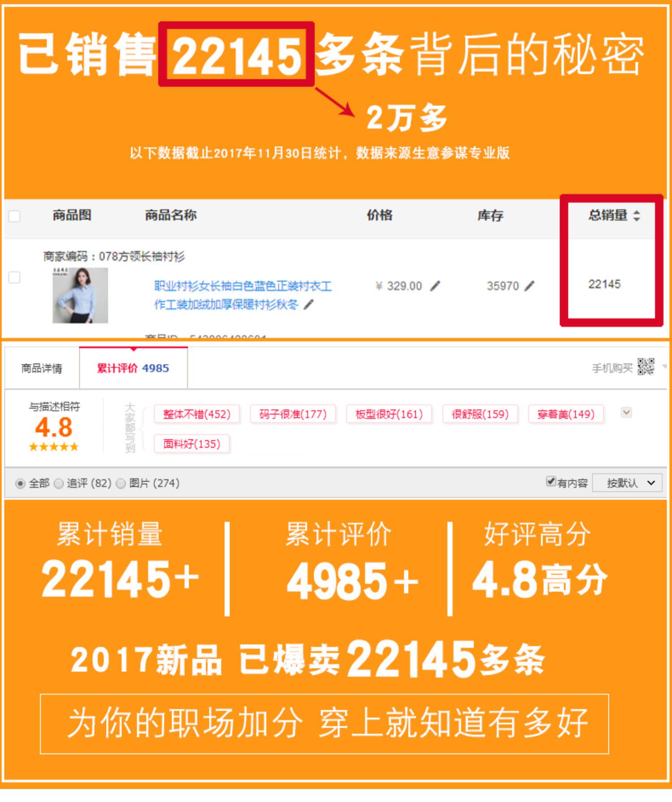Open the 职业衬衫女长袖 product title link
Screen dimensions: 672x802
[242, 295]
